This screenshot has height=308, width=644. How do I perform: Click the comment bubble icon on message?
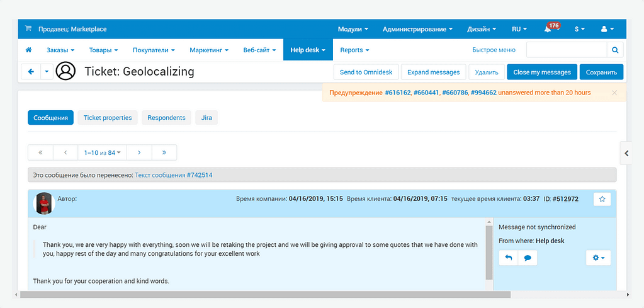click(x=528, y=258)
